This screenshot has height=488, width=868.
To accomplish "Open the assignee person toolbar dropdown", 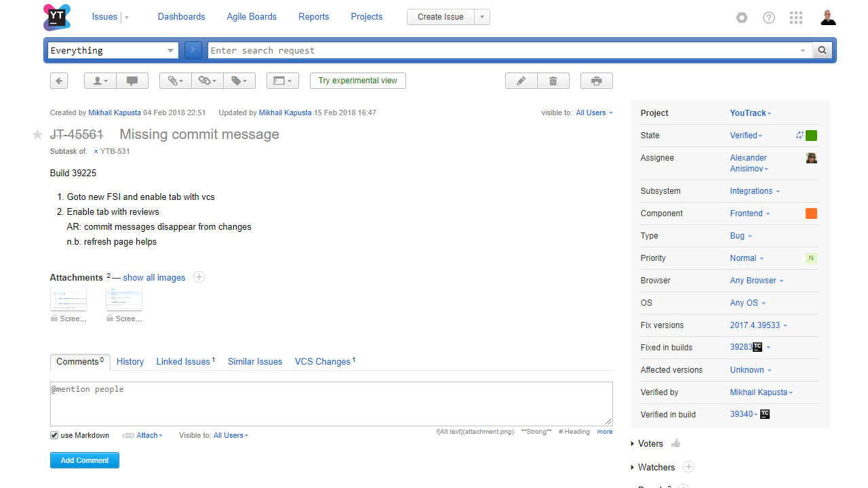I will point(100,81).
